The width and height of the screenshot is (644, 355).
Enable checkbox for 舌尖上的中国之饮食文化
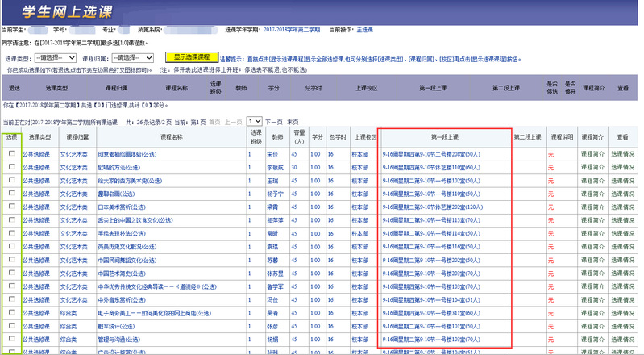pos(11,219)
